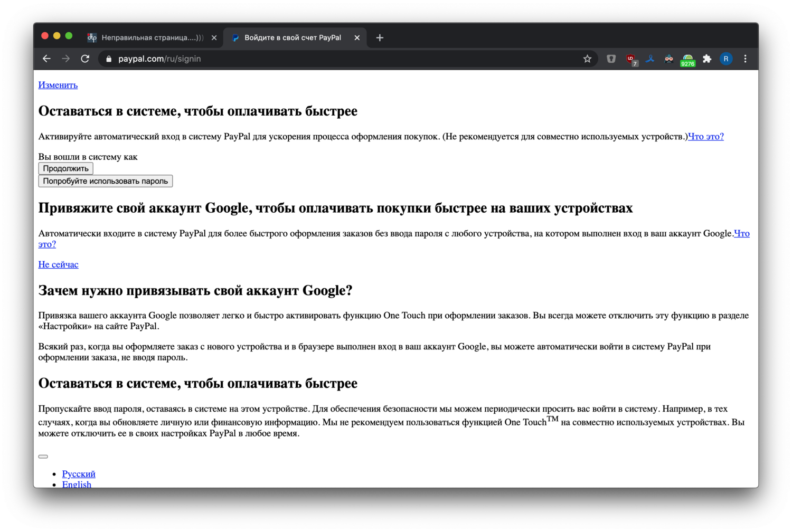Reload the PayPal sign-in page

85,59
